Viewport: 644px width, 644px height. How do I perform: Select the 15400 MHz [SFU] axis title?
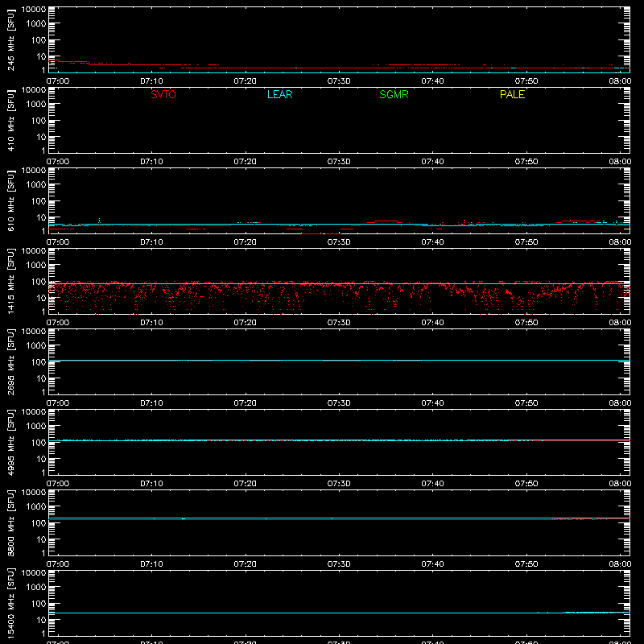(11, 603)
